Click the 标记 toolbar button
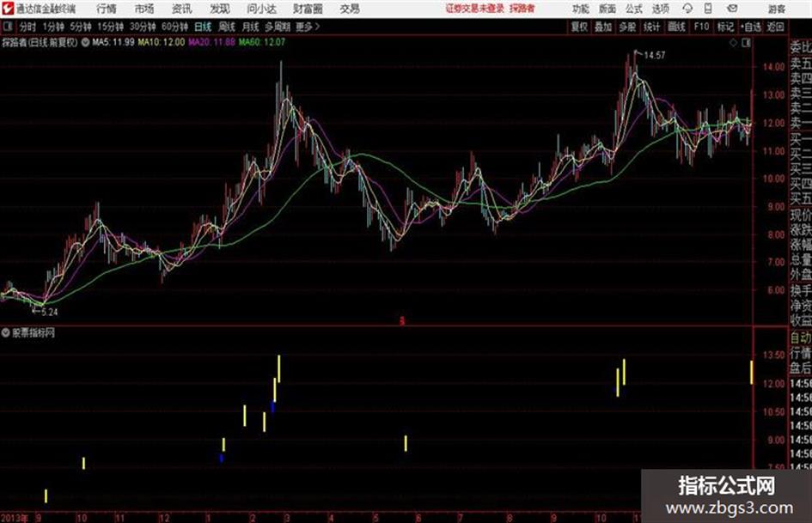The height and width of the screenshot is (523, 812). click(x=725, y=27)
